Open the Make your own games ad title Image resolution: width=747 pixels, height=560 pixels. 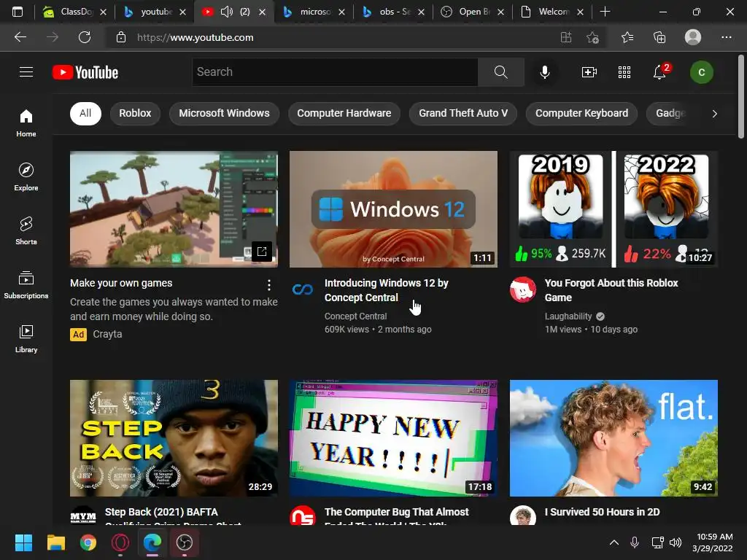coord(121,283)
